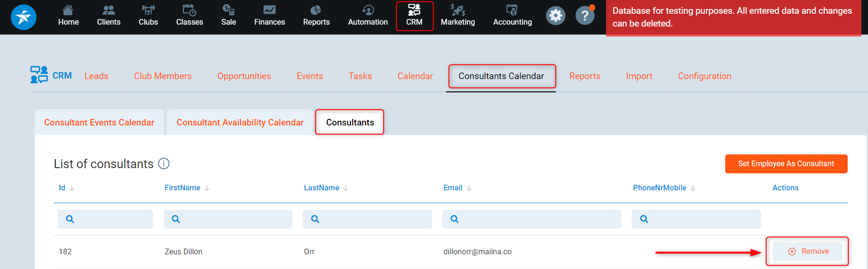
Task: Open the Consultant Events Calendar tab
Action: (x=99, y=123)
